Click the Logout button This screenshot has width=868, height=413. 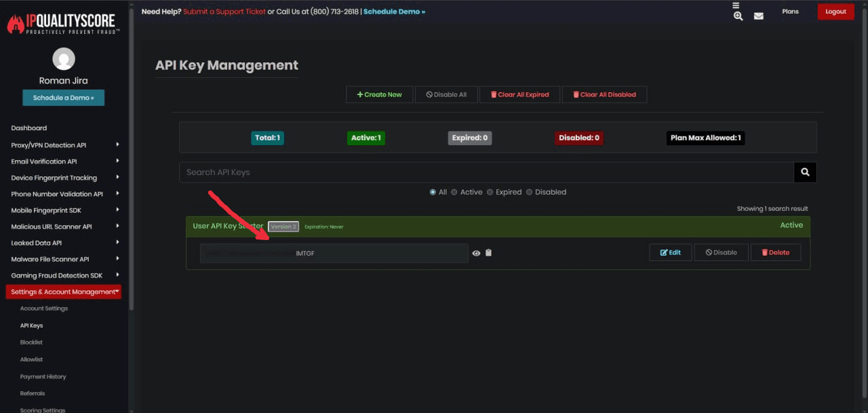coord(835,12)
